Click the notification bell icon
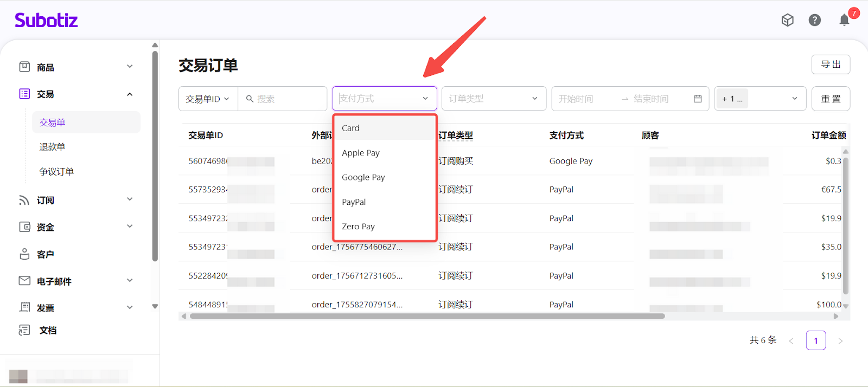 844,21
